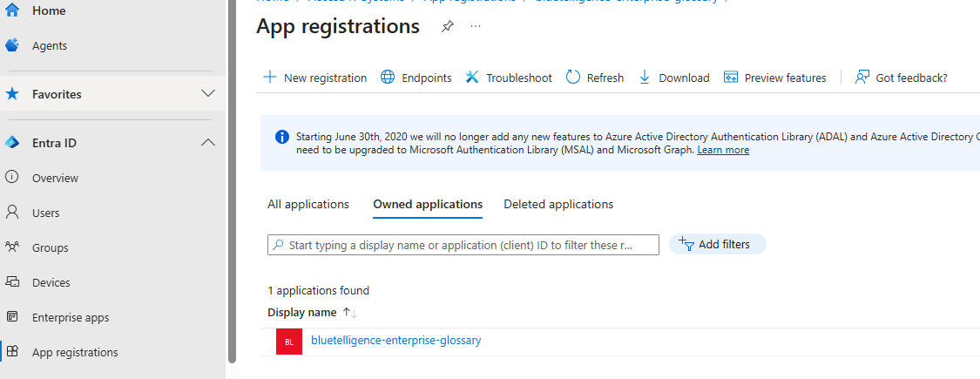
Task: Click the Troubleshoot tools icon
Action: coord(472,78)
